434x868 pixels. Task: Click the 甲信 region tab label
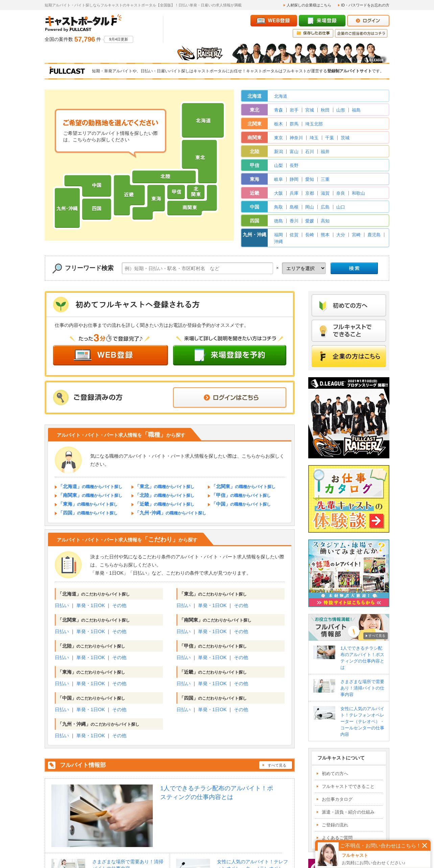click(x=254, y=165)
